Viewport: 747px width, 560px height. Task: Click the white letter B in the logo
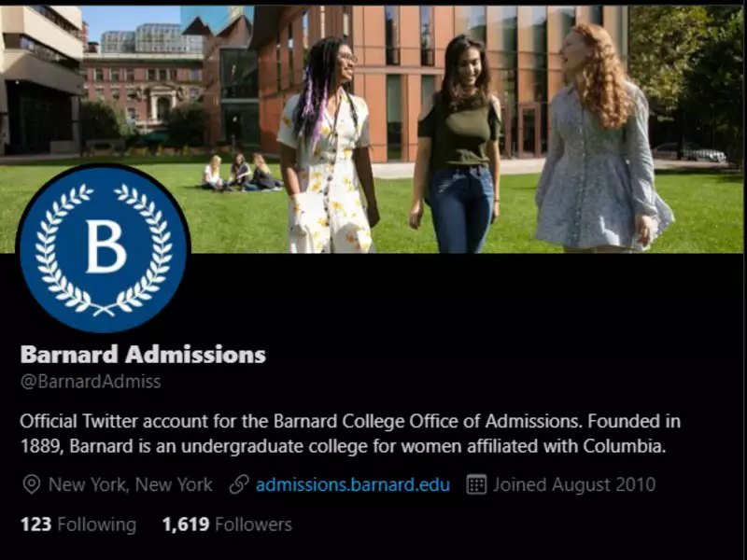point(106,246)
